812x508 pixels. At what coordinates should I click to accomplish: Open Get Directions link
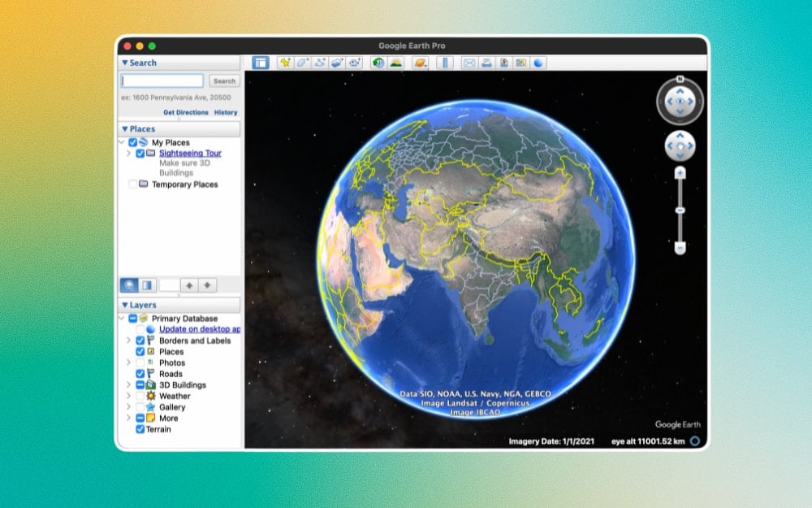(185, 112)
